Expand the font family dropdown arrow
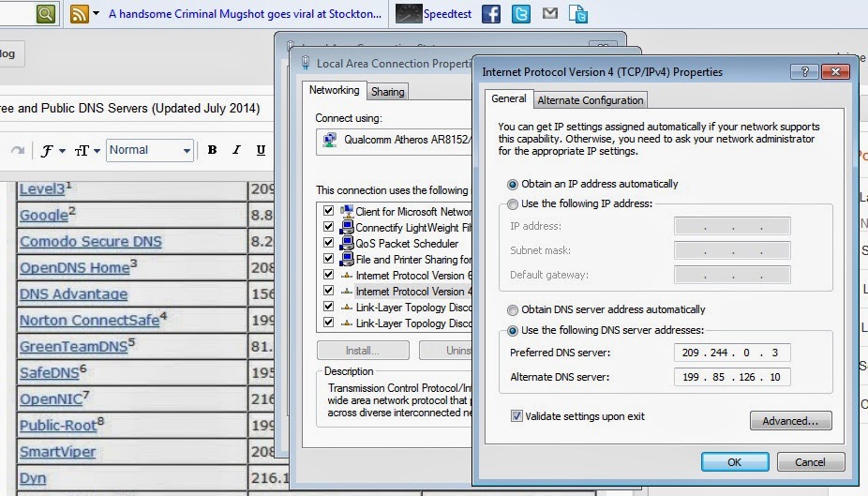This screenshot has width=868, height=496. 62,151
